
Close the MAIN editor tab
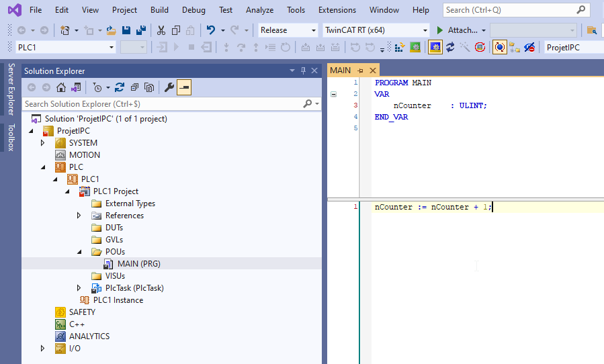[x=372, y=71]
